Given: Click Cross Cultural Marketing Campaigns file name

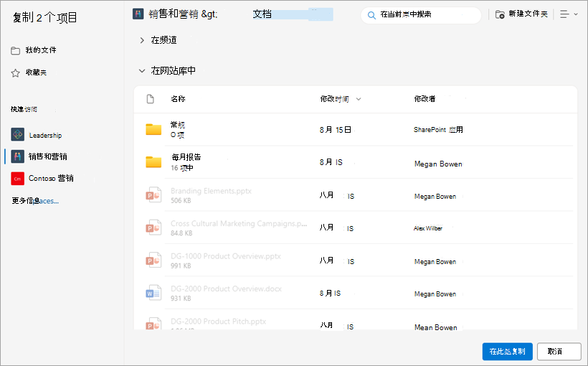Looking at the screenshot, I should [x=239, y=223].
